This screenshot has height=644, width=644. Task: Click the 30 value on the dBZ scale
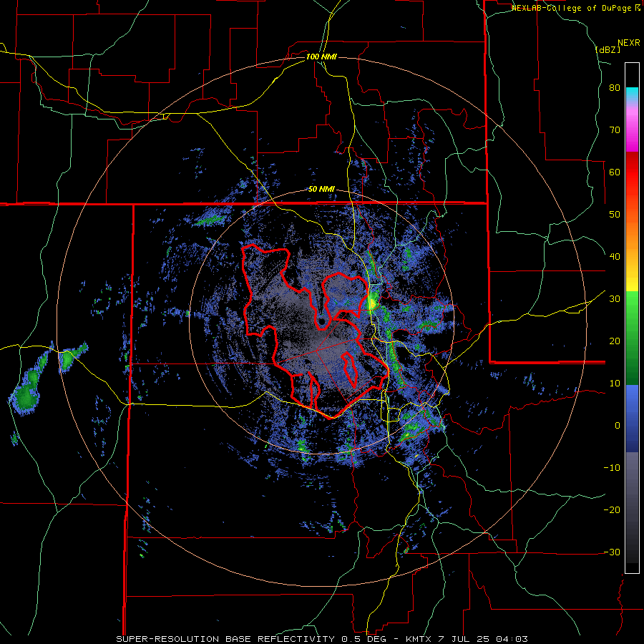click(615, 299)
